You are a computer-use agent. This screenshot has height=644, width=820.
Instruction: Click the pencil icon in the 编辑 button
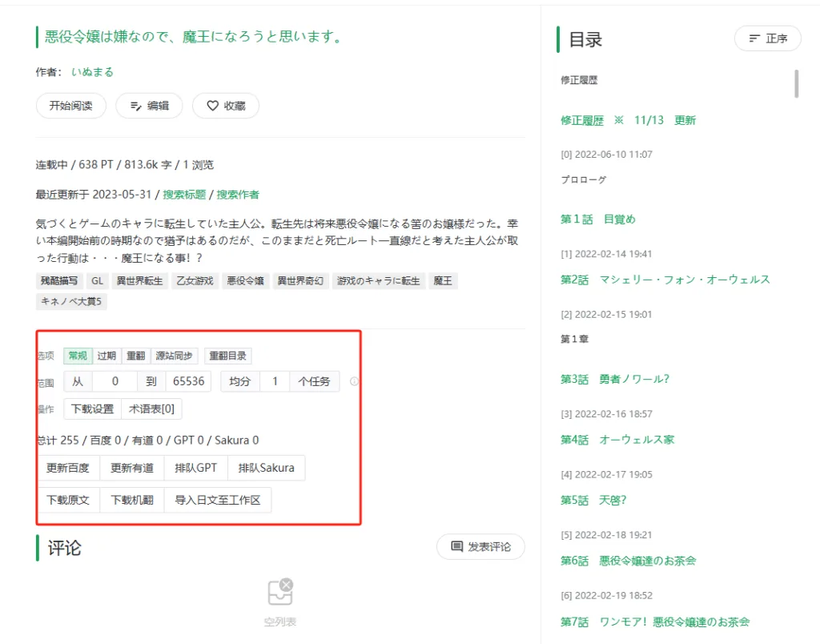tap(135, 106)
